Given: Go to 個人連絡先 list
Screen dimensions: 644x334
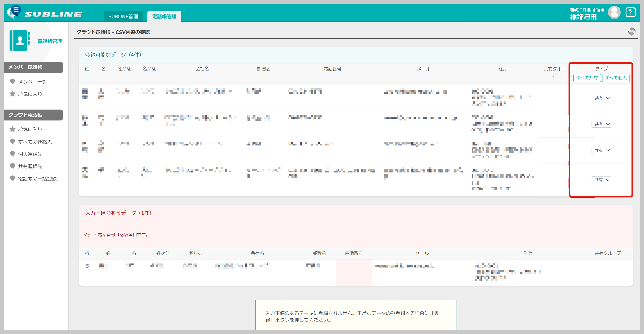Looking at the screenshot, I should pos(30,154).
